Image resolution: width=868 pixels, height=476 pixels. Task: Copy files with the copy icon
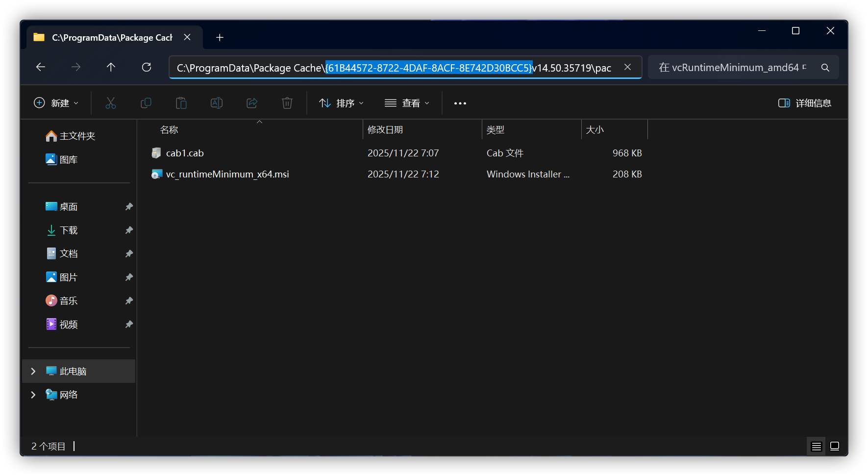point(146,103)
